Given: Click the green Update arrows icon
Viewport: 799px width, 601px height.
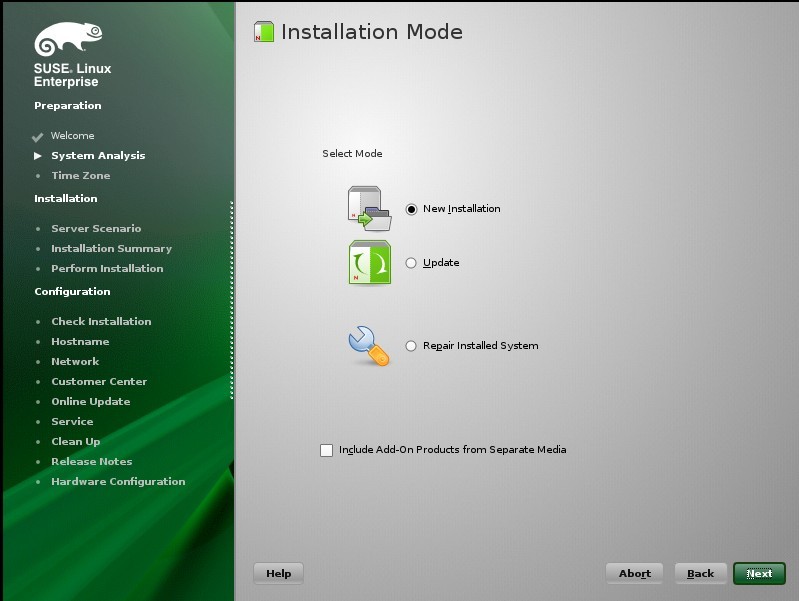Looking at the screenshot, I should coord(370,263).
